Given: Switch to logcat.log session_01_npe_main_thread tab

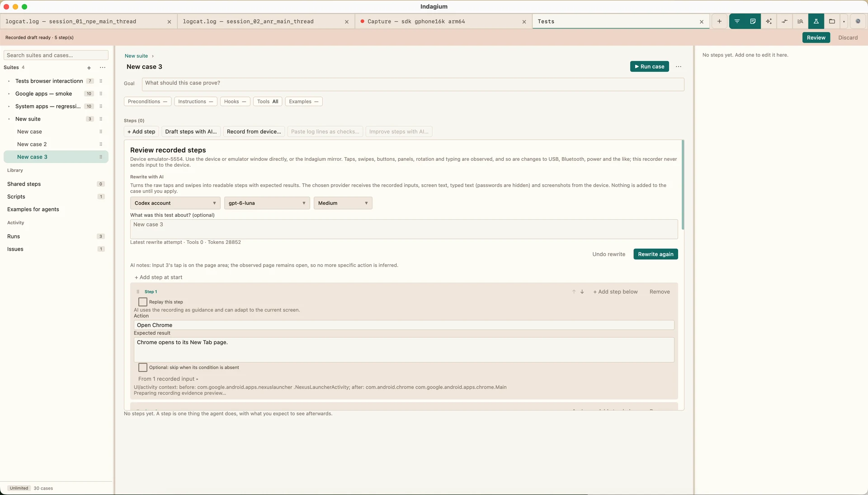Looking at the screenshot, I should click(89, 22).
